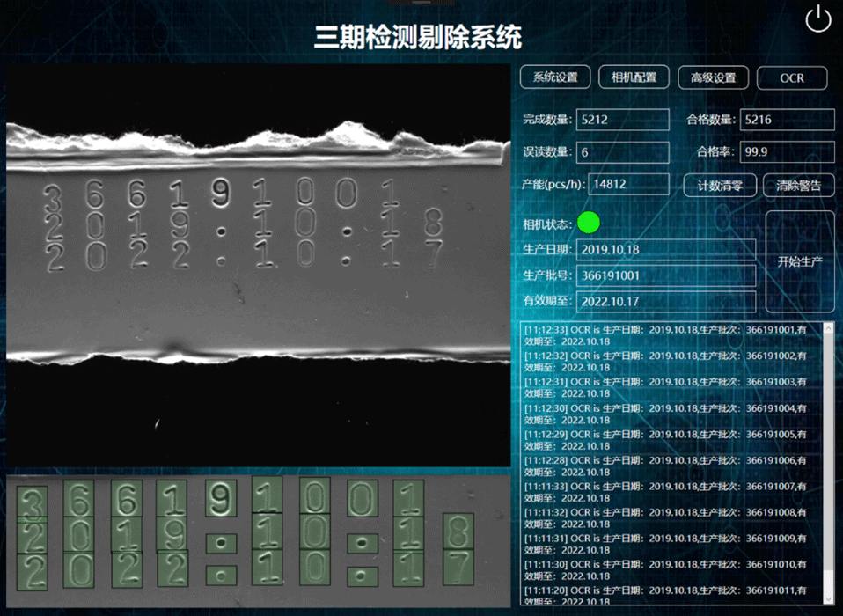This screenshot has height=616, width=843.
Task: Click the 有效期至: label beside the expiry field
Action: click(x=547, y=301)
